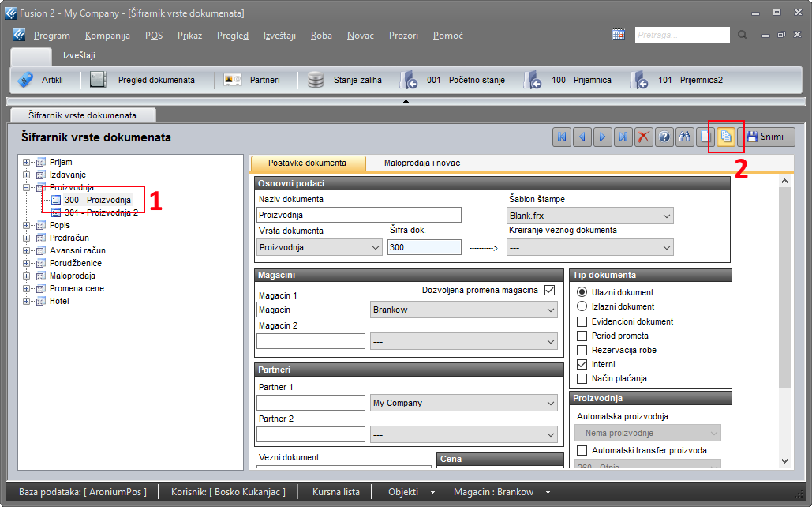The height and width of the screenshot is (507, 812).
Task: Click Fusion logo icon in menu bar
Action: point(19,35)
